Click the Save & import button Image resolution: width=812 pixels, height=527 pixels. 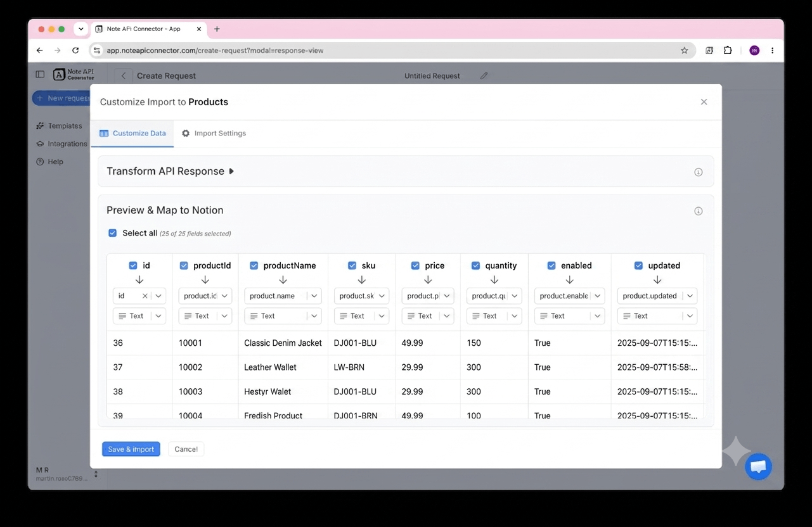[131, 449]
